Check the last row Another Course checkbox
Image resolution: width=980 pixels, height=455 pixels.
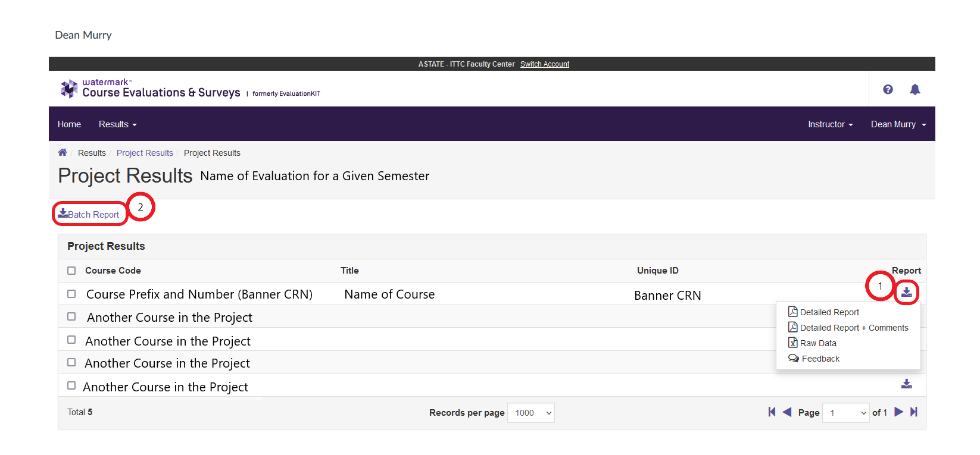tap(71, 385)
